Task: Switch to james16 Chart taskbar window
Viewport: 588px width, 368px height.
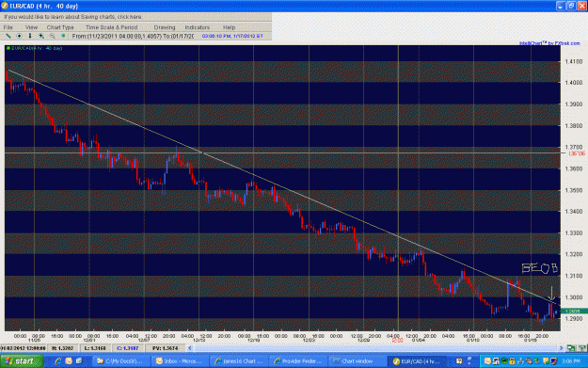Action: pos(238,361)
